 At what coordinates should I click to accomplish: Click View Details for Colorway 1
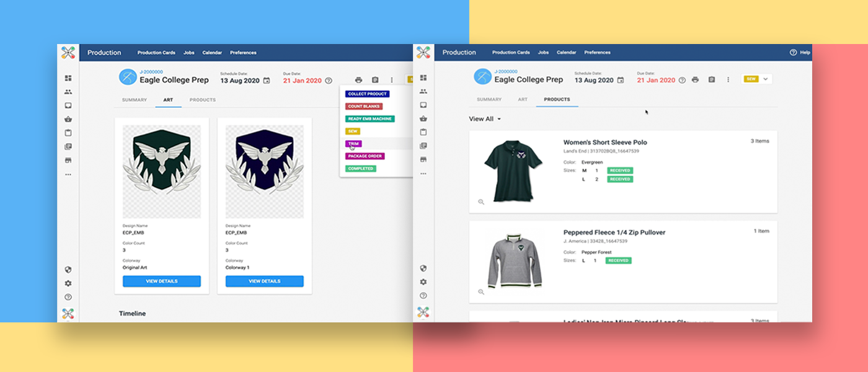[x=265, y=281]
